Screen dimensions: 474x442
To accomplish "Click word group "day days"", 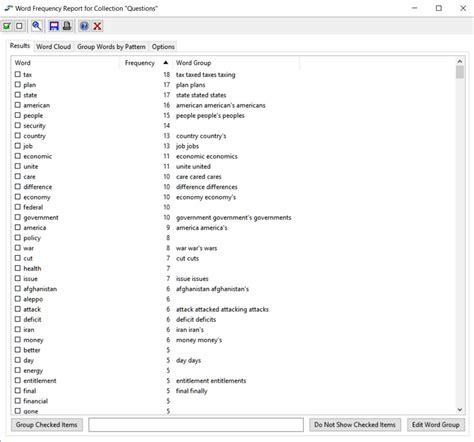I will 188,360.
